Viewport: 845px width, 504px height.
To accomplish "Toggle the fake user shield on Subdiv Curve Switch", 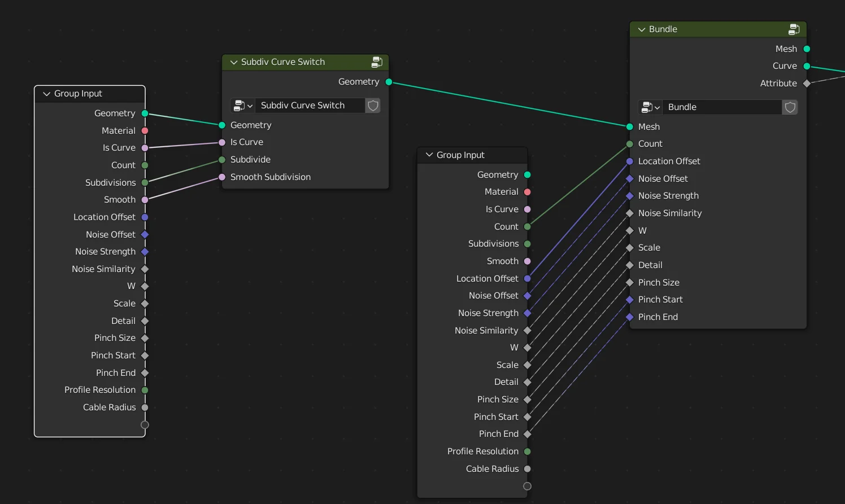I will coord(373,106).
